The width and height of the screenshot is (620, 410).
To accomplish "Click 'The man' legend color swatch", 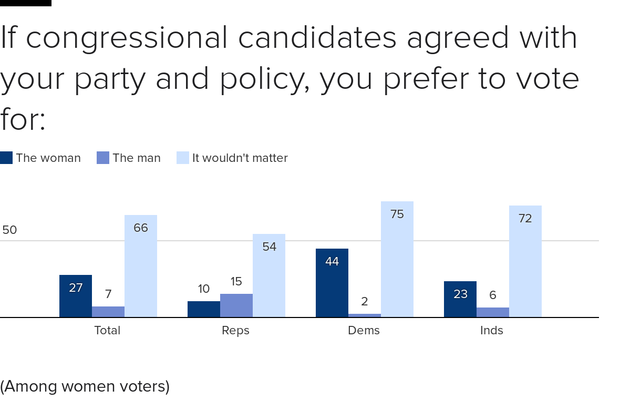I will 103,158.
